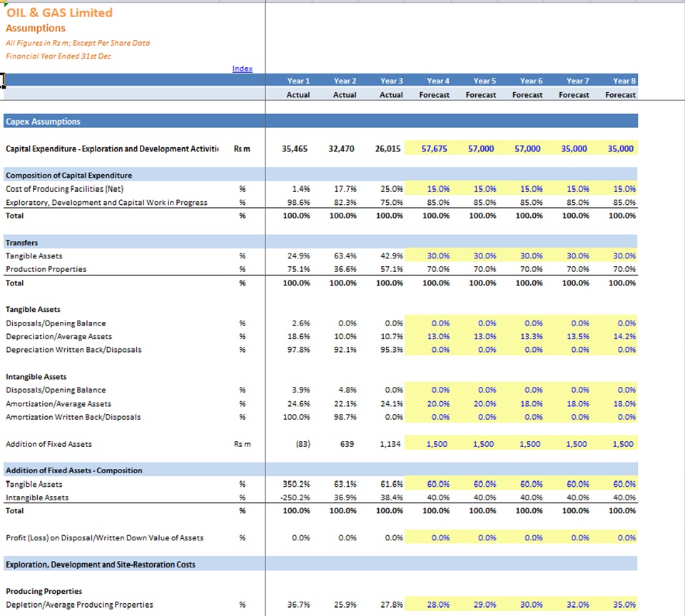Select Year 2 Depletion/Average Producing Properties 25.9%

click(345, 605)
